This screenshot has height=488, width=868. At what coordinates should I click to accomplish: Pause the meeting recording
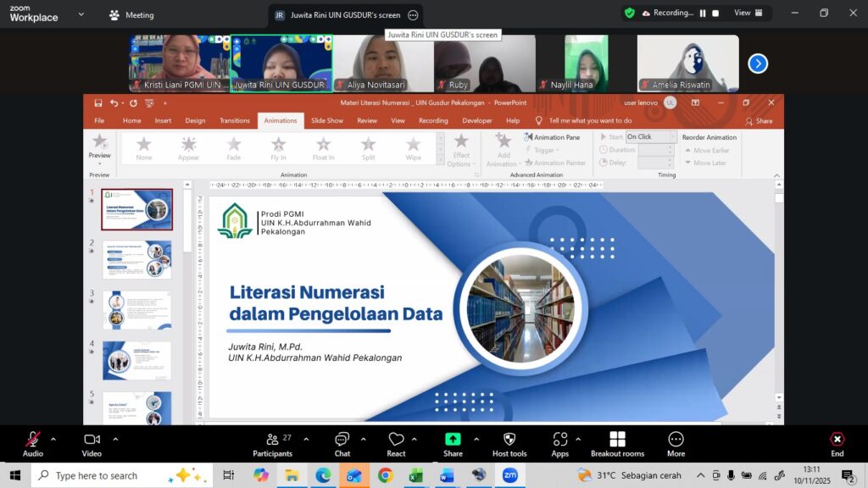tap(702, 14)
